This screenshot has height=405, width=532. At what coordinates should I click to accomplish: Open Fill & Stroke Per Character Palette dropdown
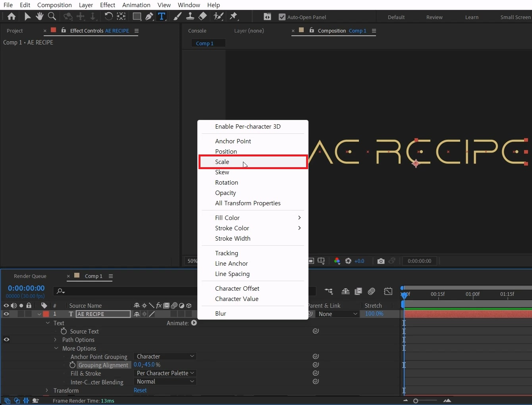click(x=165, y=373)
